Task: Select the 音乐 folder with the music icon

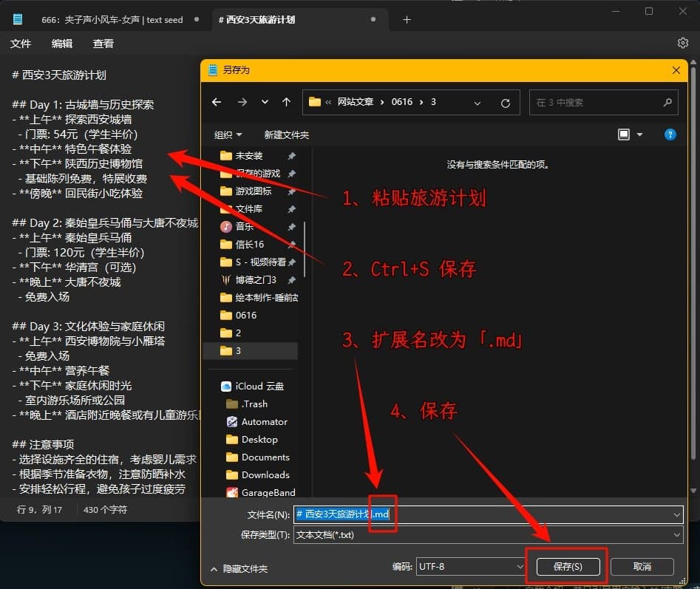Action: pyautogui.click(x=245, y=226)
